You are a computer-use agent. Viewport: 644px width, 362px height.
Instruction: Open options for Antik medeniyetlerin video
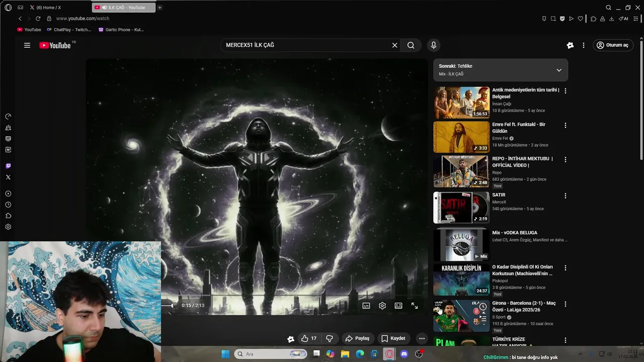(566, 91)
